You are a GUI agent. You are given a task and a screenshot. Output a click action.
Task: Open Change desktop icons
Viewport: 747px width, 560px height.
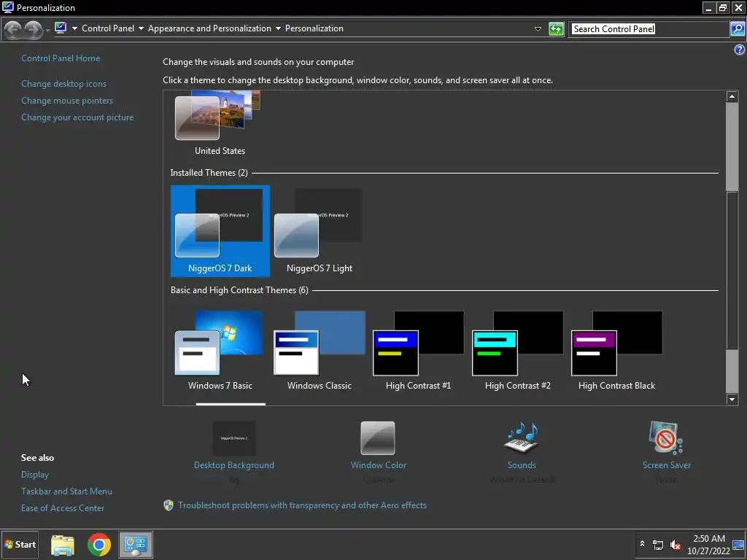pyautogui.click(x=64, y=84)
